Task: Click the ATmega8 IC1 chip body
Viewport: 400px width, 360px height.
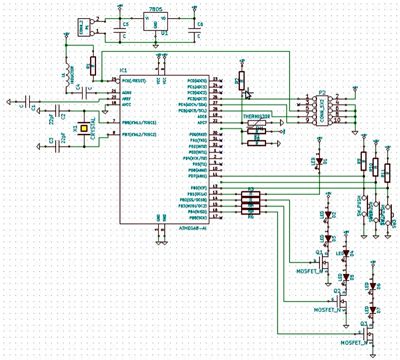Action: pos(165,149)
